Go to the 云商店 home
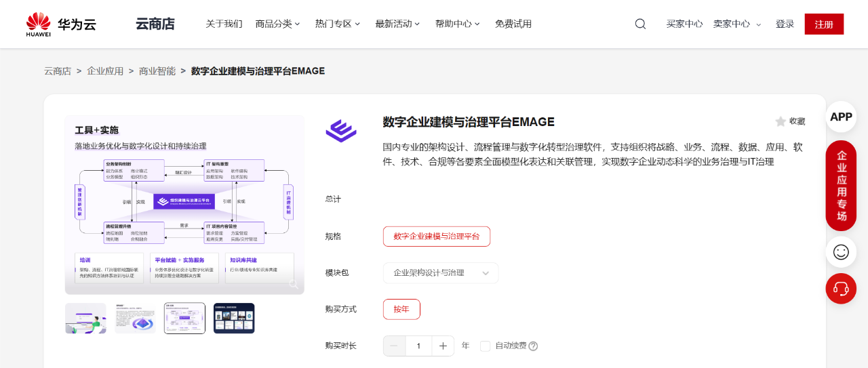The width and height of the screenshot is (868, 368). coord(155,24)
